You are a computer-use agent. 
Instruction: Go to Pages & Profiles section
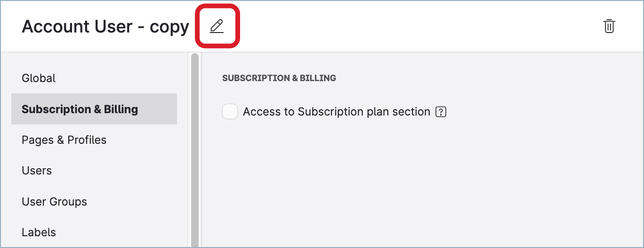point(64,140)
